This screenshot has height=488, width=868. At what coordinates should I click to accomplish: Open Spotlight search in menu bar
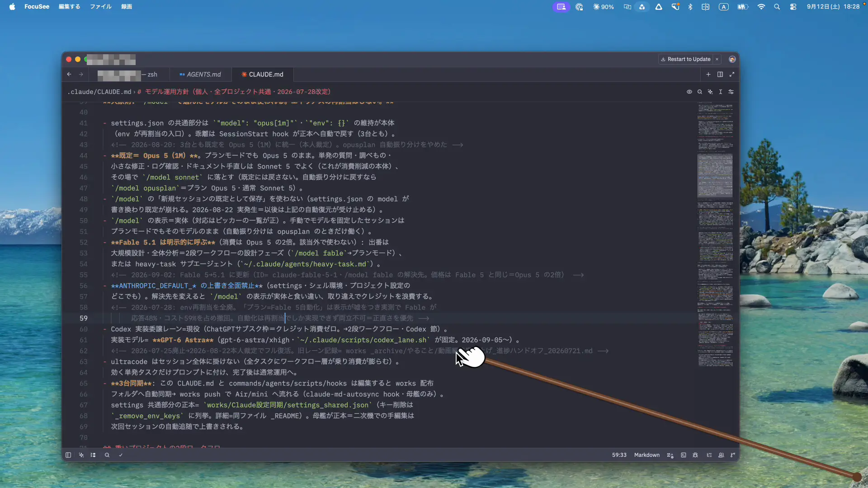pyautogui.click(x=777, y=7)
